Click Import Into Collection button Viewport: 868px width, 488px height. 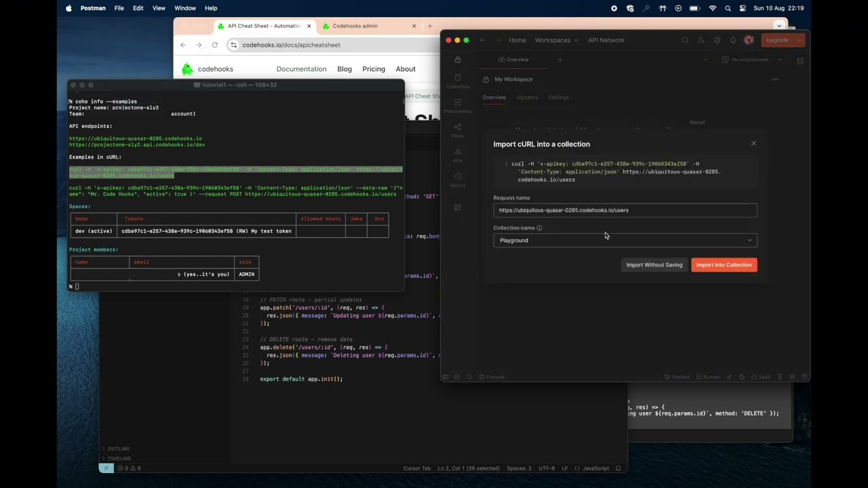click(x=724, y=265)
